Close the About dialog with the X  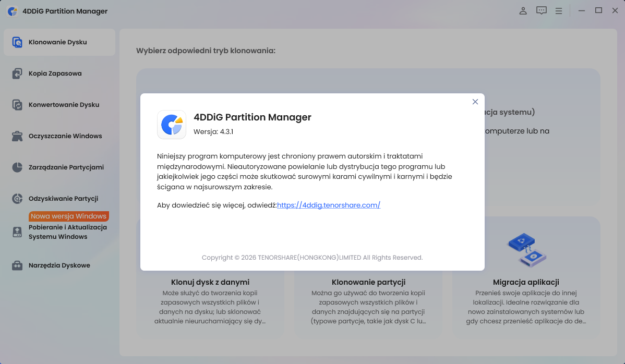pos(475,102)
